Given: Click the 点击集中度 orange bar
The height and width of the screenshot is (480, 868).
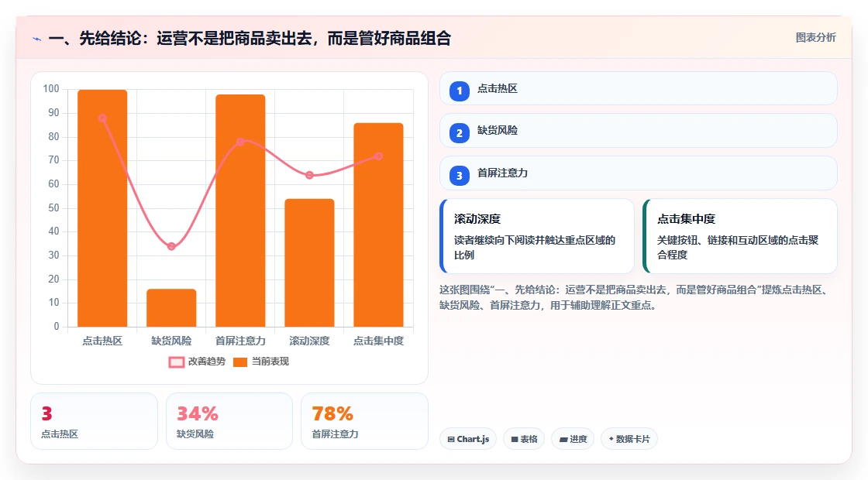Looking at the screenshot, I should tap(379, 225).
